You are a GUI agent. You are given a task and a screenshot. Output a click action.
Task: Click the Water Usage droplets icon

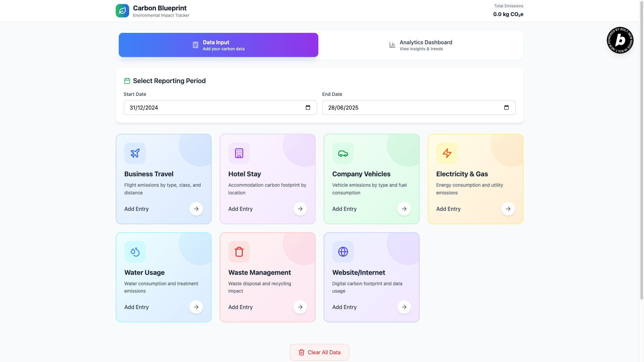coord(135,252)
